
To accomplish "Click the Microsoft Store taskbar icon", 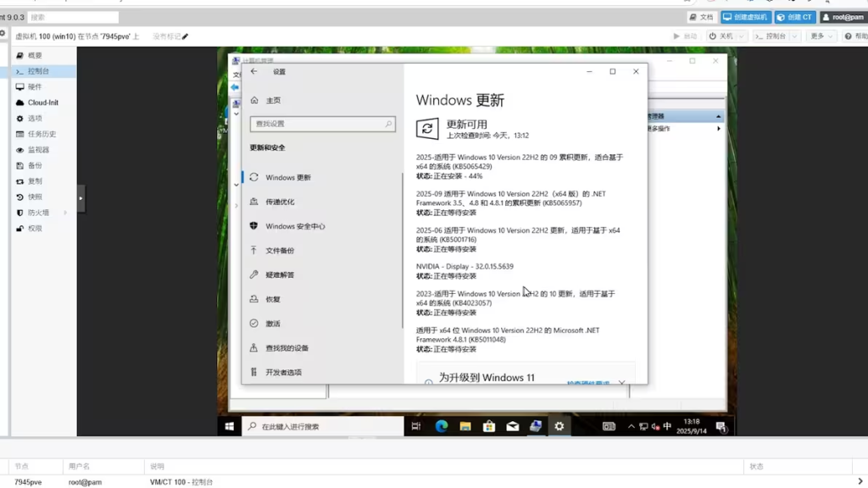I will [x=489, y=426].
